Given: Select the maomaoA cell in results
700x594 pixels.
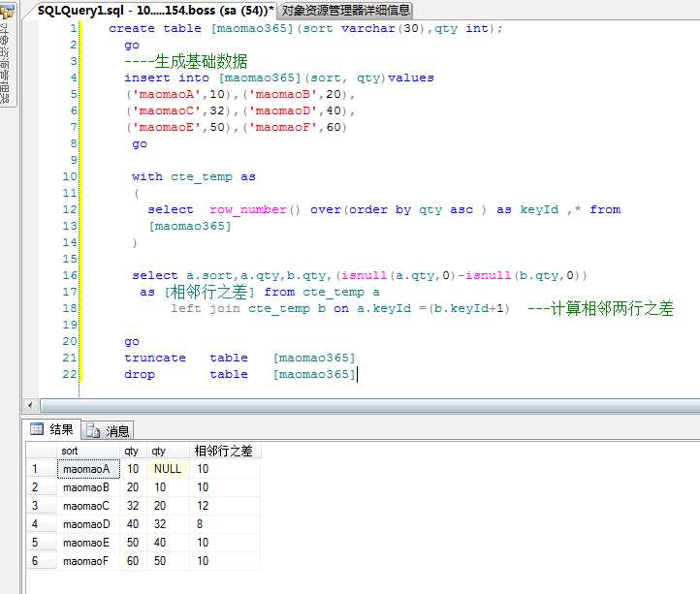Looking at the screenshot, I should pos(88,469).
